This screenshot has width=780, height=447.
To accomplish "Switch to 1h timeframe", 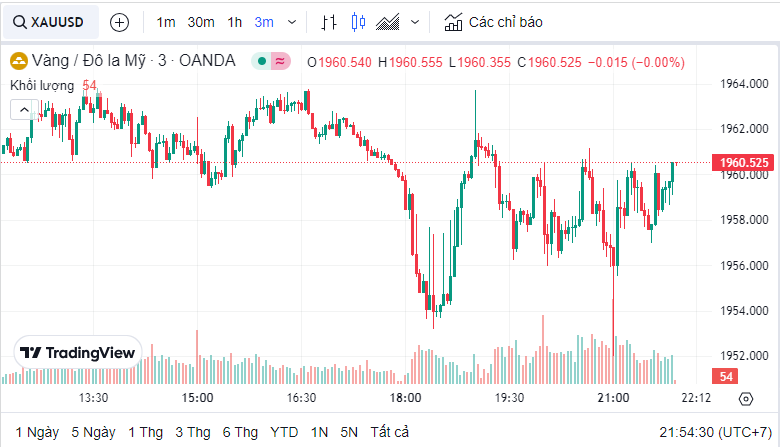I will click(x=235, y=21).
